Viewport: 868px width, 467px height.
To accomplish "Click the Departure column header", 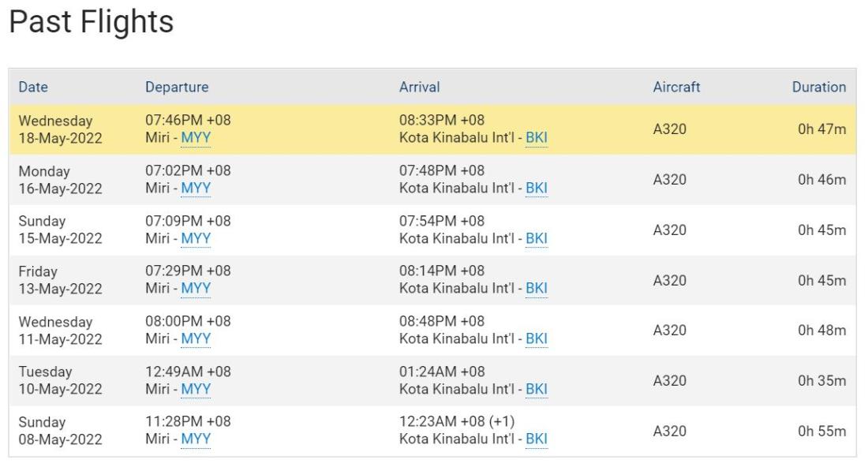I will click(x=177, y=87).
